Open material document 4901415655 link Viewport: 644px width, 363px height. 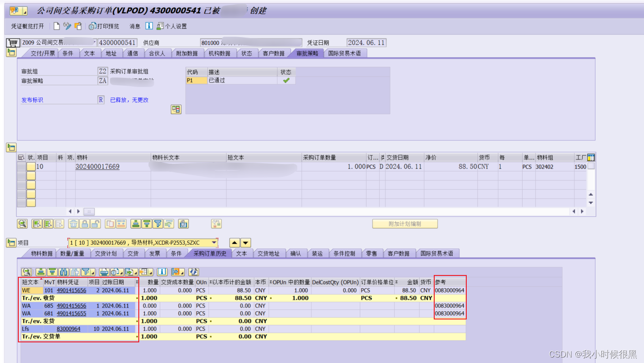click(x=71, y=313)
